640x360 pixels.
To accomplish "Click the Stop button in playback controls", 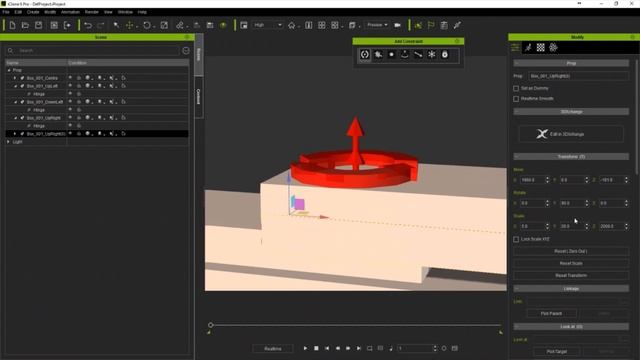I will pyautogui.click(x=316, y=348).
